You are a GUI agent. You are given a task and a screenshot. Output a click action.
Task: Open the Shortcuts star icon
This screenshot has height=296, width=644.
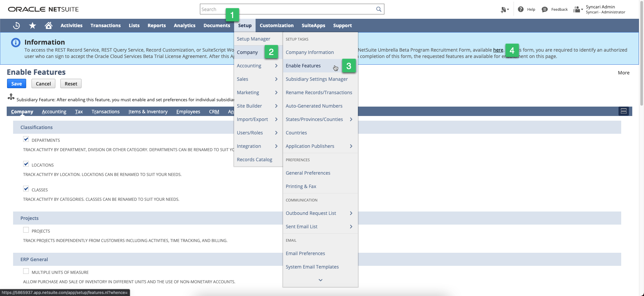point(33,25)
